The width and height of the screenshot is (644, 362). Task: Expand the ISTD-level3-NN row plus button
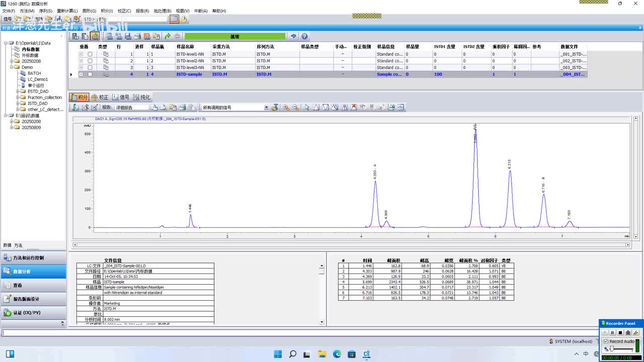[80, 67]
